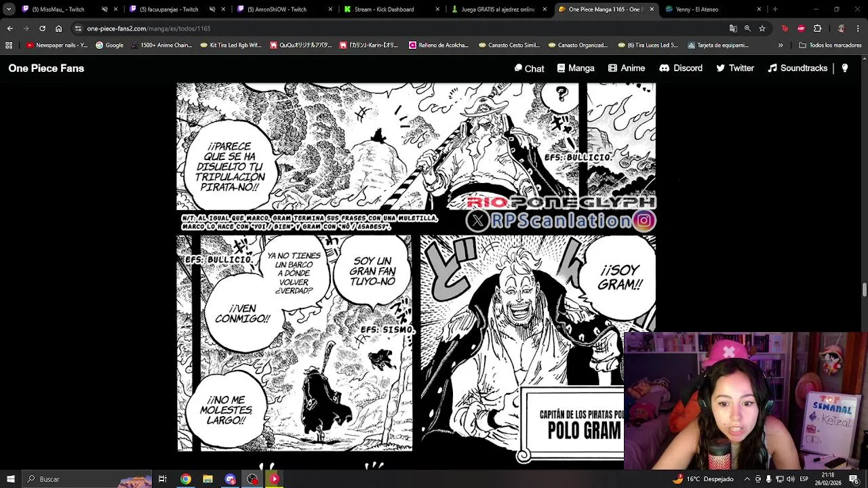868x488 pixels.
Task: Open Canasto Organizad bookmark
Action: click(x=578, y=45)
